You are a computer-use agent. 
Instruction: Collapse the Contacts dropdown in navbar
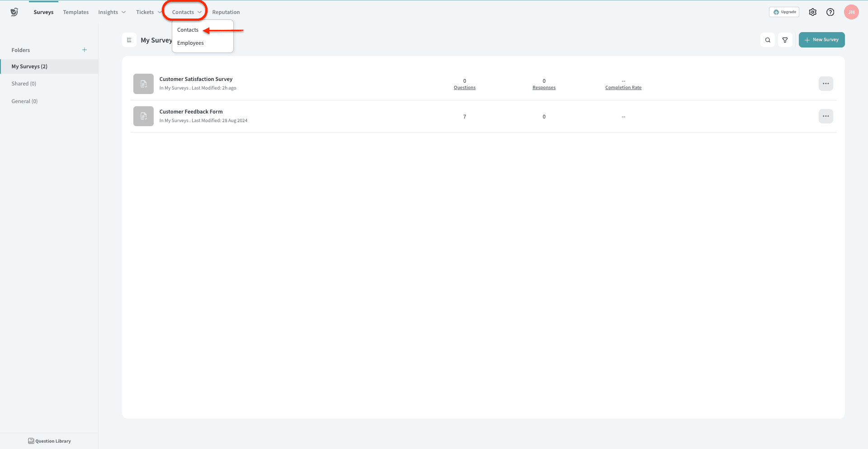click(186, 12)
